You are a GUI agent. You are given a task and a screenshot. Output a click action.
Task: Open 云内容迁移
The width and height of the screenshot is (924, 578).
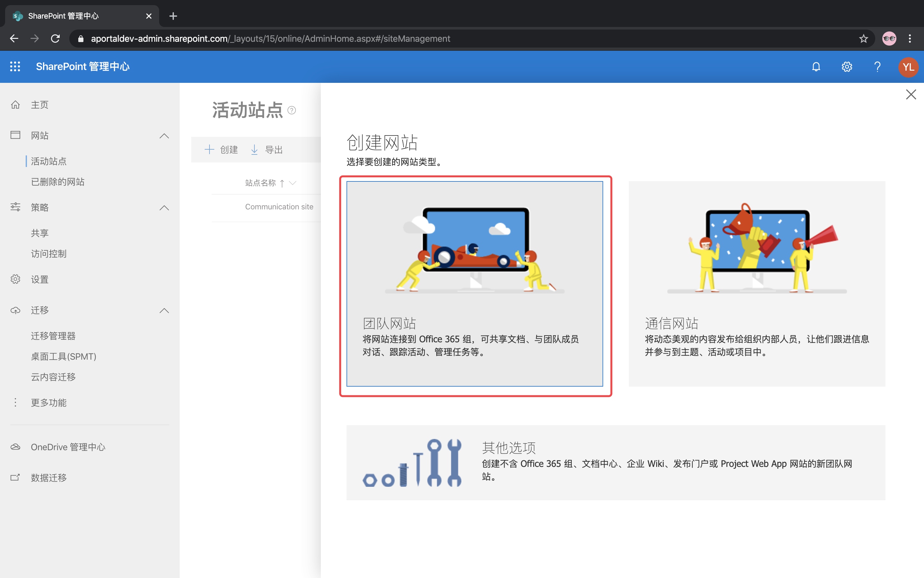pyautogui.click(x=53, y=377)
